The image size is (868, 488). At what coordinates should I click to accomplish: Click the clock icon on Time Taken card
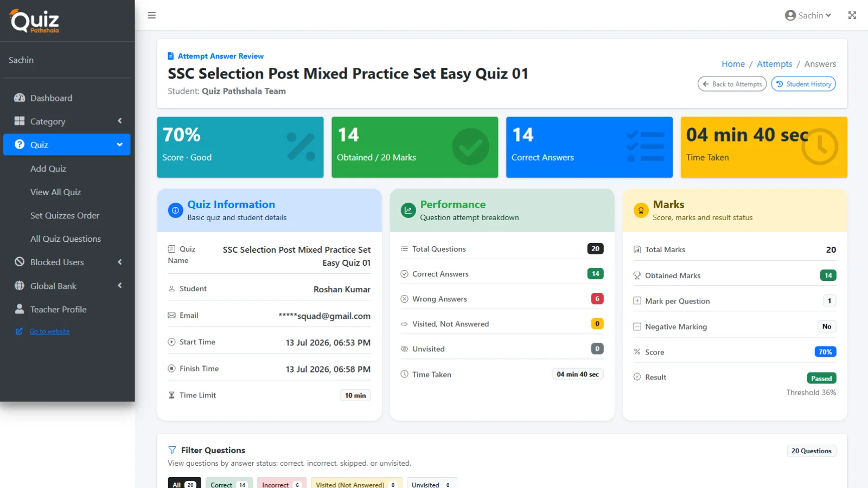pos(820,146)
